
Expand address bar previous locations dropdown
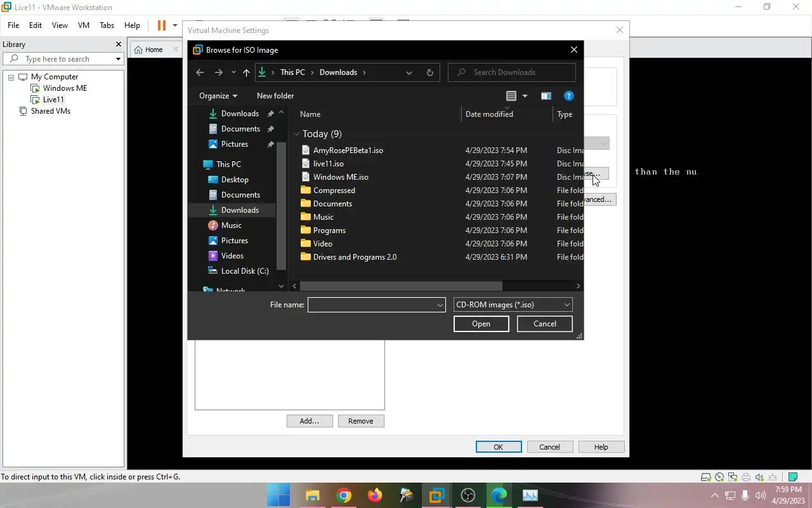(x=409, y=72)
